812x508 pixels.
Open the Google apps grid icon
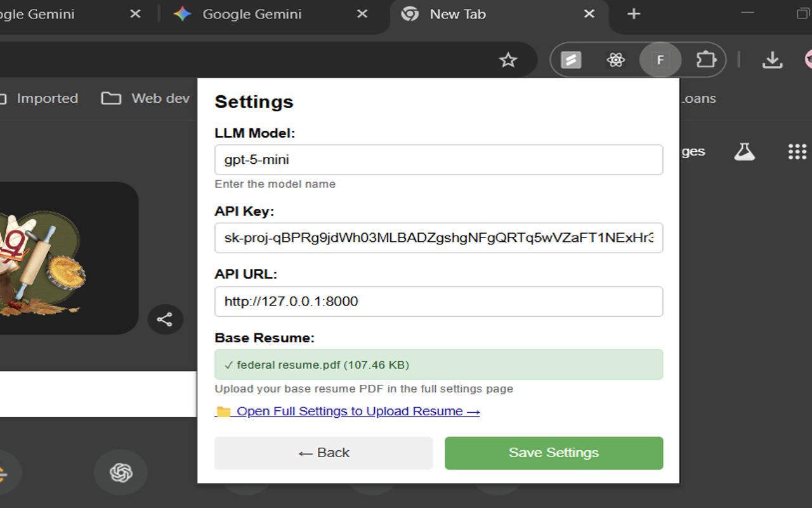pyautogui.click(x=797, y=151)
